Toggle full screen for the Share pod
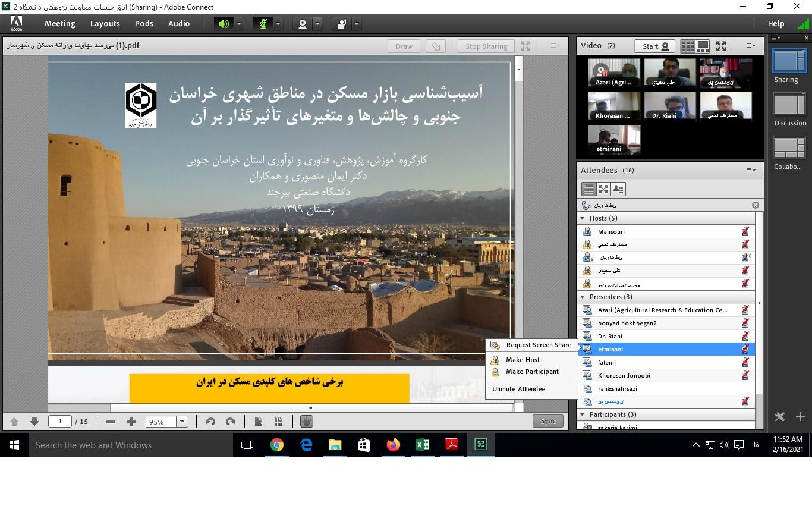Screen dimensions: 812x512 click(525, 46)
